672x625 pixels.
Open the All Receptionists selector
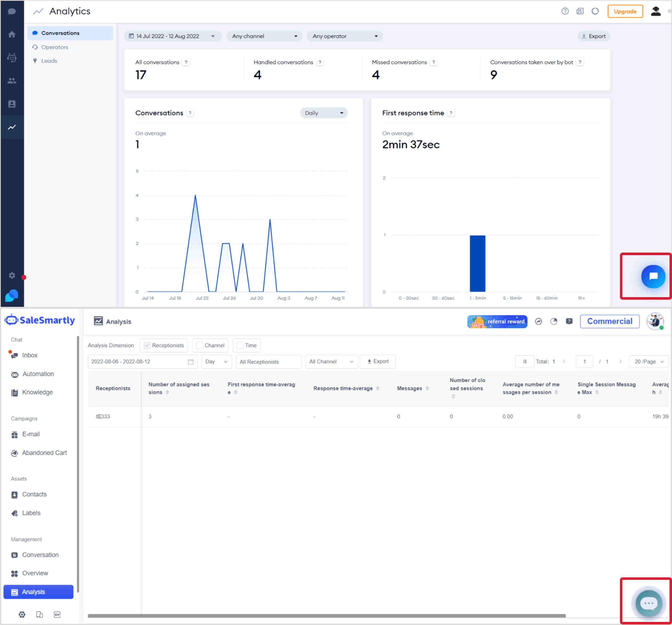[x=268, y=362]
